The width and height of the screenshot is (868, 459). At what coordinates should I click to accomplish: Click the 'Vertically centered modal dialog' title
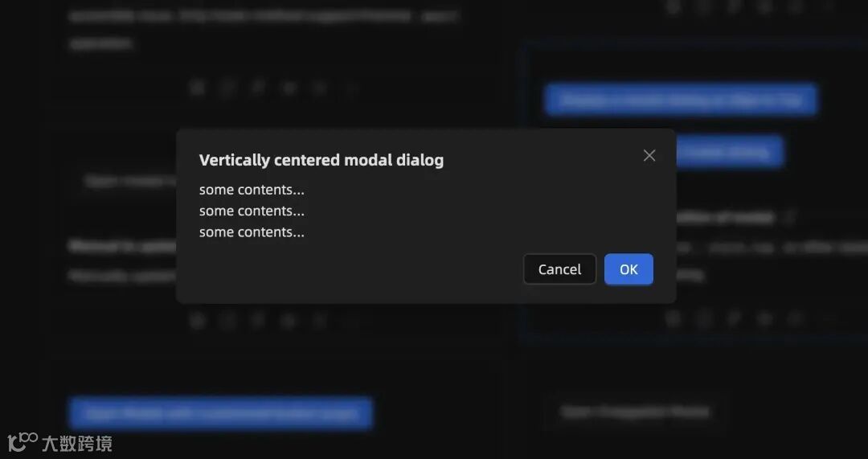(x=321, y=160)
